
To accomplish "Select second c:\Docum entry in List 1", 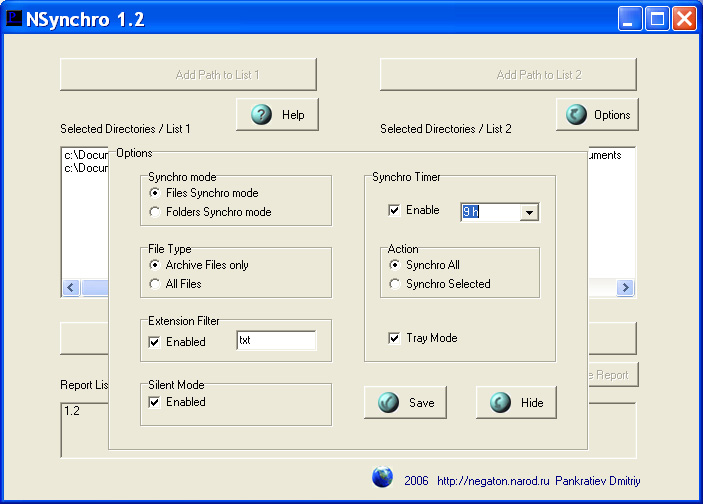I will 86,168.
